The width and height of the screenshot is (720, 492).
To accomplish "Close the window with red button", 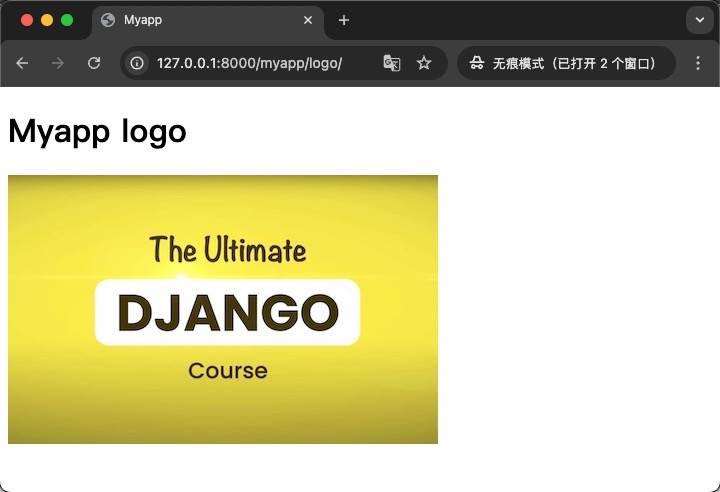I will coord(27,20).
